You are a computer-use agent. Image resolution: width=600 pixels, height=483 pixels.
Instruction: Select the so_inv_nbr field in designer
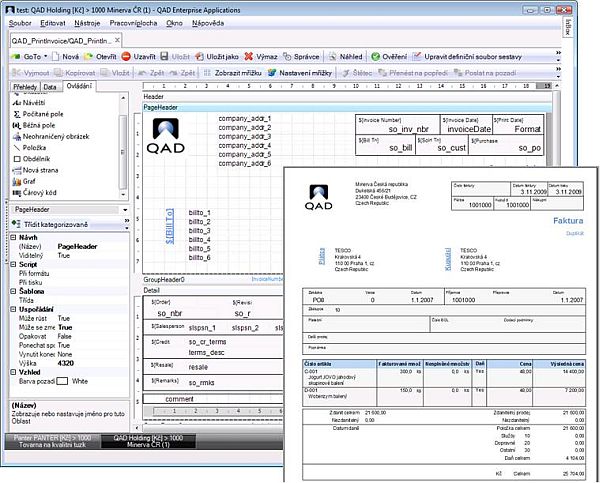pos(409,129)
